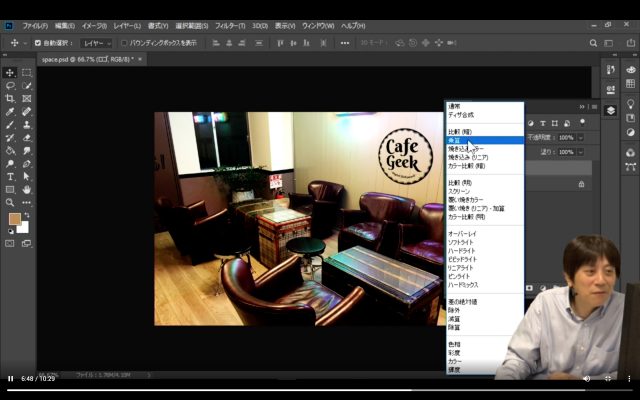Click the foreground color swatch
The height and width of the screenshot is (400, 640).
coord(14,219)
